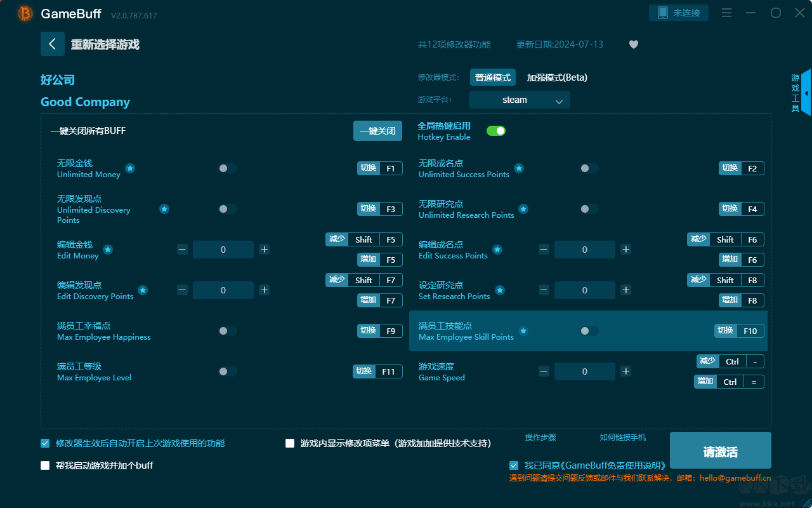
Task: Enable the Unlimited Money toggle
Action: pyautogui.click(x=228, y=168)
